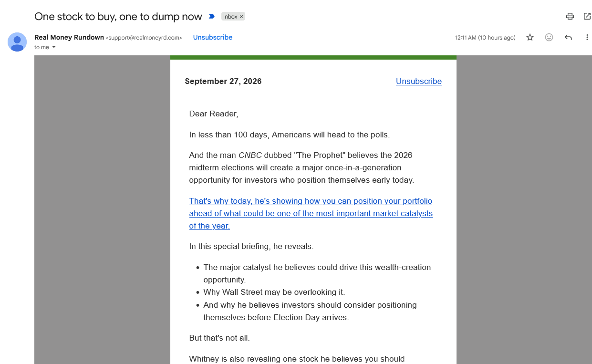
Task: Open the More options three-dot menu
Action: pos(587,37)
